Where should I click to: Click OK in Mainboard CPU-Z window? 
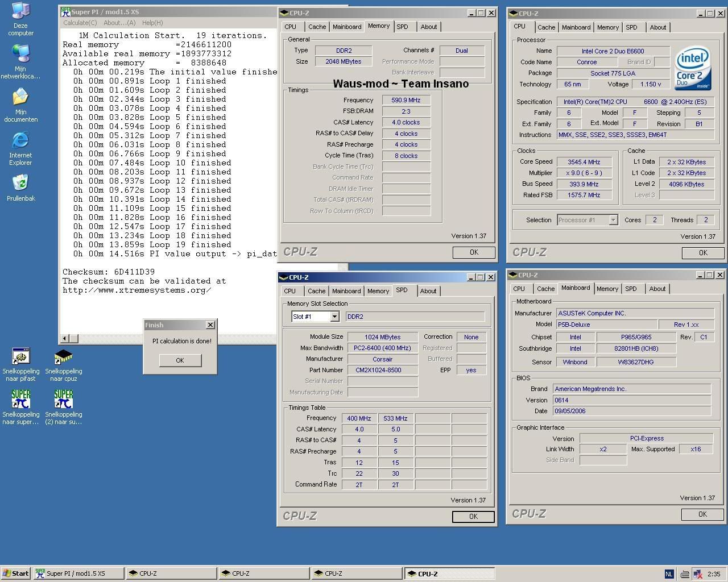(702, 514)
